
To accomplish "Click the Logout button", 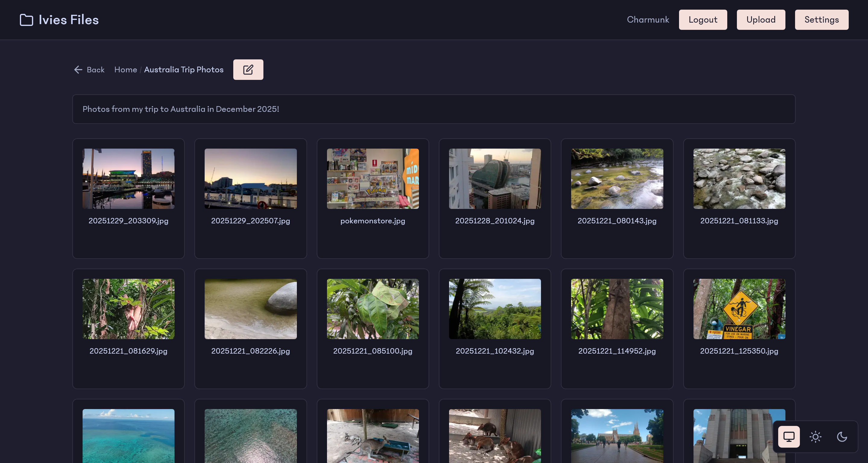I will point(703,20).
